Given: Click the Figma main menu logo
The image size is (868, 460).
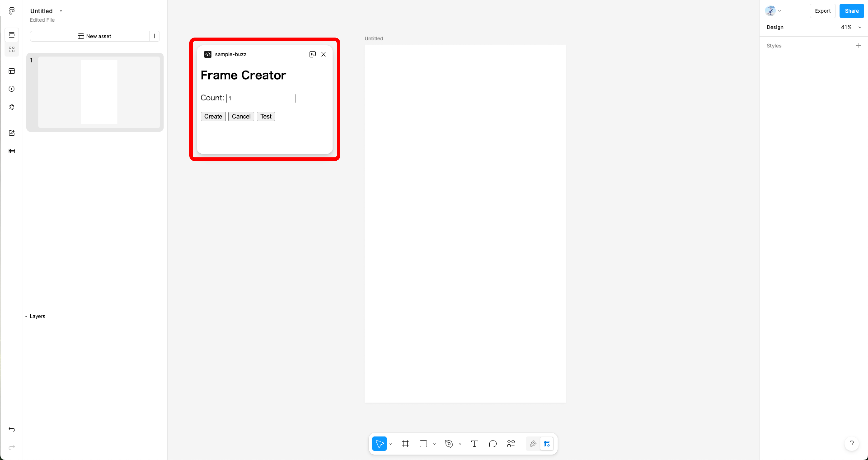Looking at the screenshot, I should tap(12, 11).
